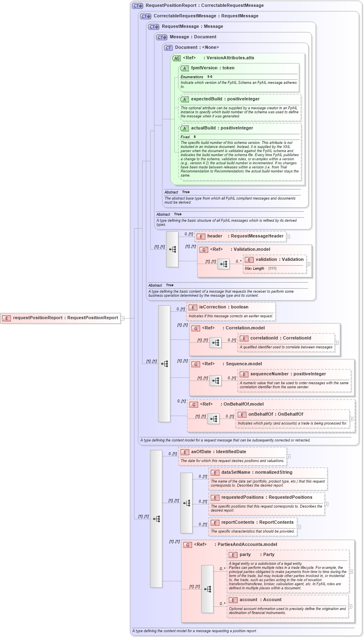Select 'asOfDate : IdentifiedDate' label

tap(219, 452)
